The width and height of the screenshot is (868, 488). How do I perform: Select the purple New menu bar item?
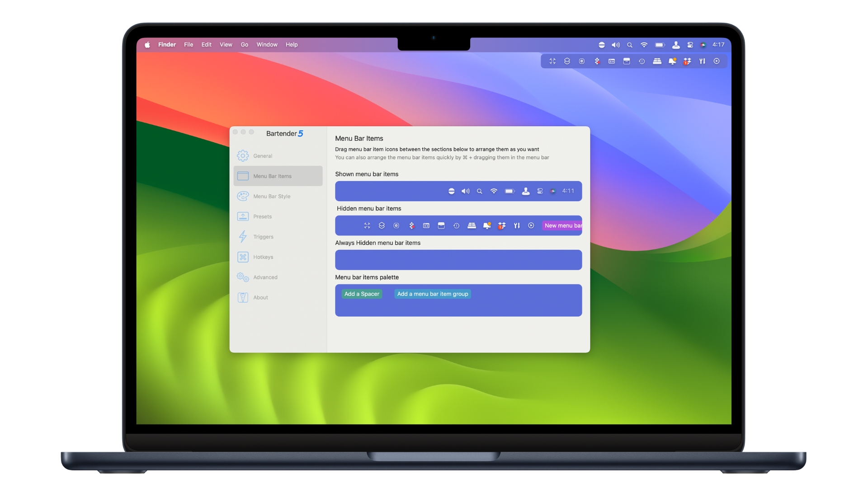click(562, 225)
